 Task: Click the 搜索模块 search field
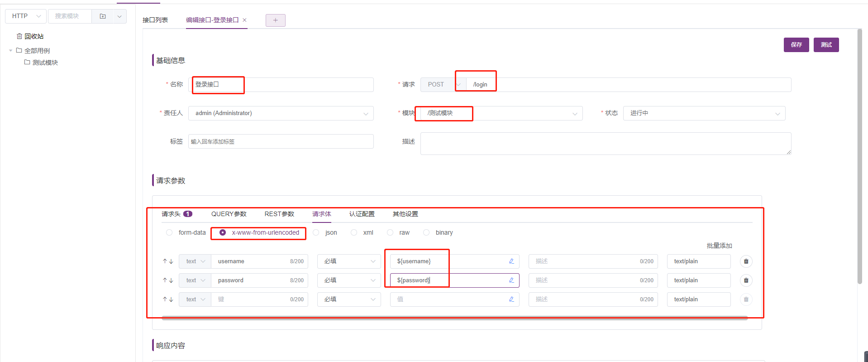click(70, 16)
